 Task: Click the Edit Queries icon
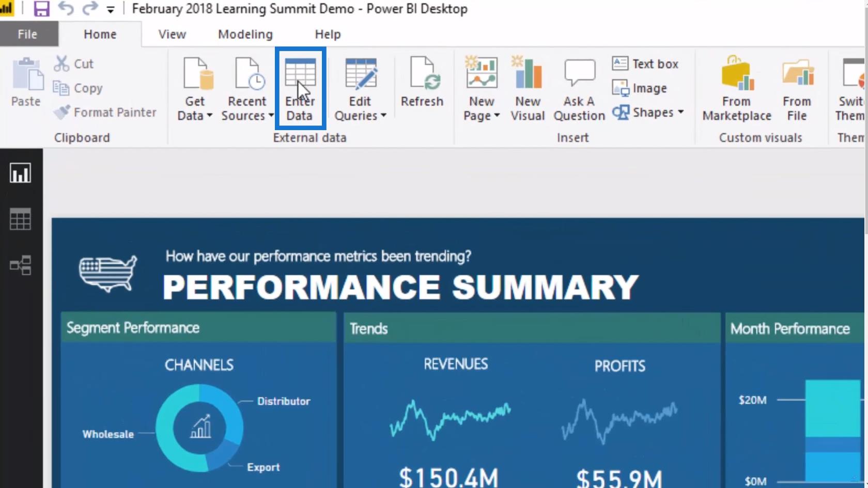tap(361, 74)
